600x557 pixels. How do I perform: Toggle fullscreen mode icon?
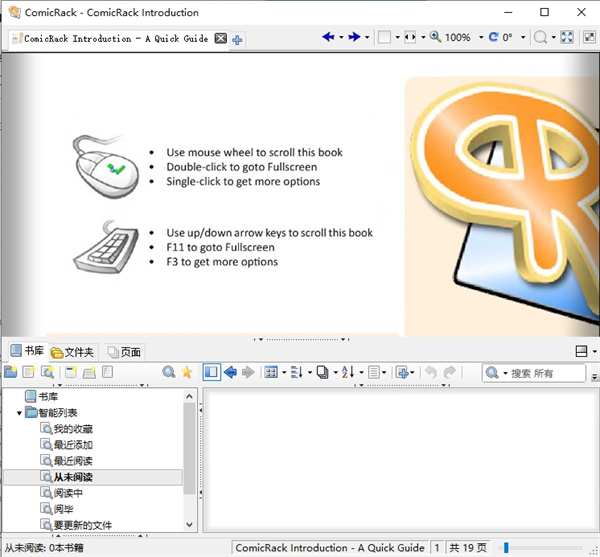[567, 37]
